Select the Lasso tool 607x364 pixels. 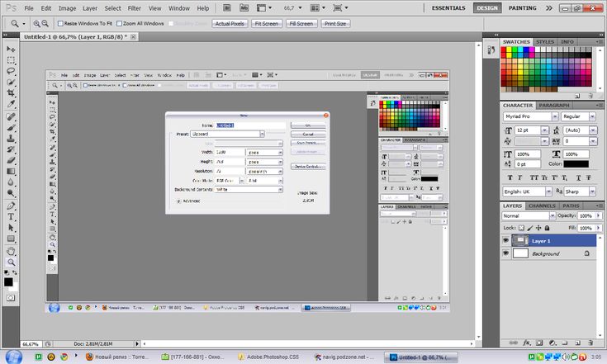(12, 72)
